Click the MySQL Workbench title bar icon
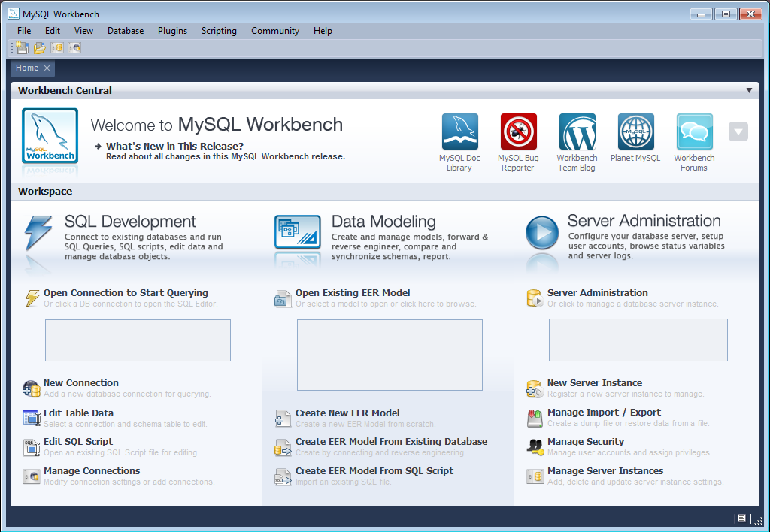This screenshot has height=532, width=770. (x=14, y=14)
